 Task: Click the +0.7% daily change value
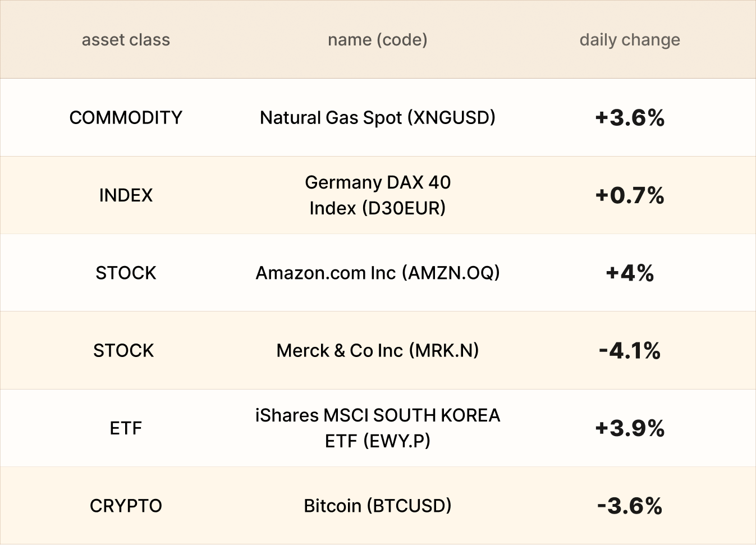click(630, 195)
